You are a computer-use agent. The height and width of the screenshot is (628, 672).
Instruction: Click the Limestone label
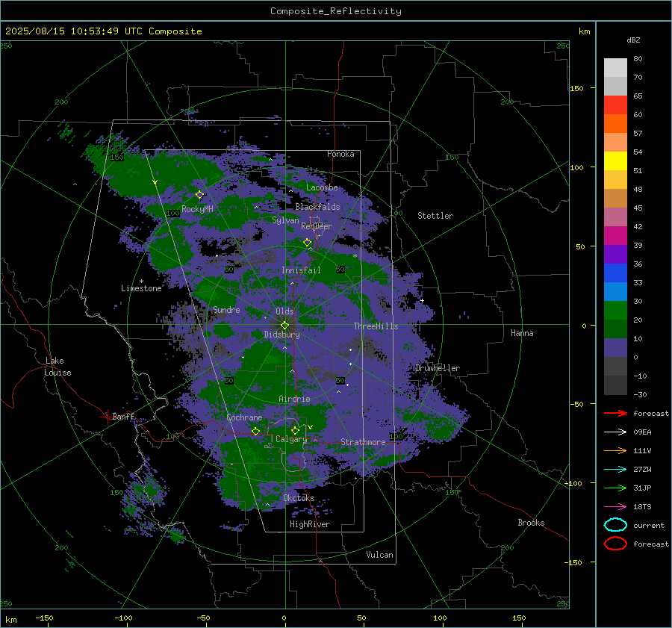(x=141, y=288)
